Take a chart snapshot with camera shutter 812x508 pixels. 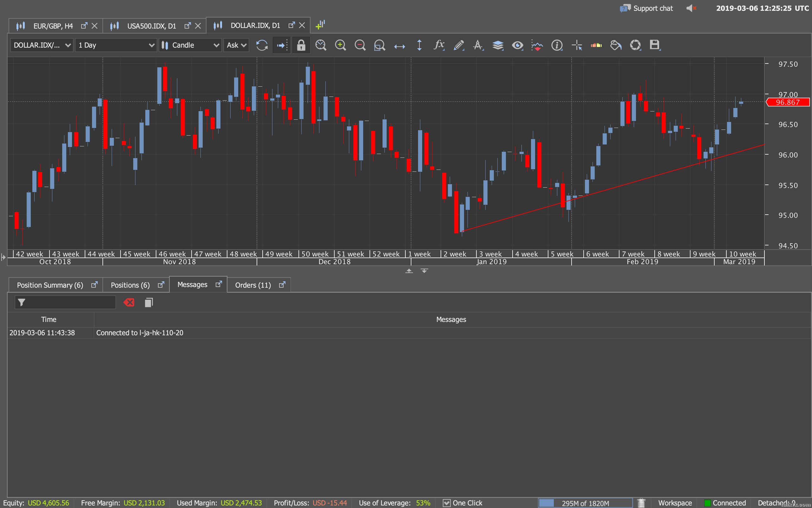click(635, 45)
